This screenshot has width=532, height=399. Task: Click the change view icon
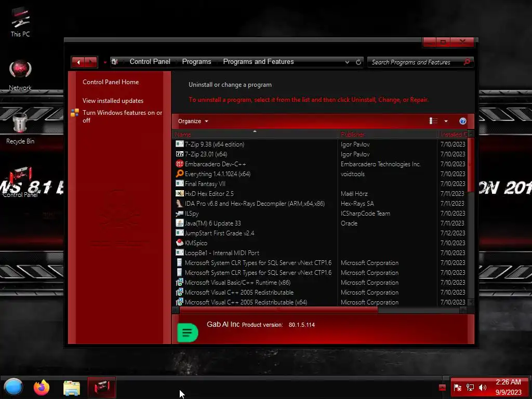433,121
